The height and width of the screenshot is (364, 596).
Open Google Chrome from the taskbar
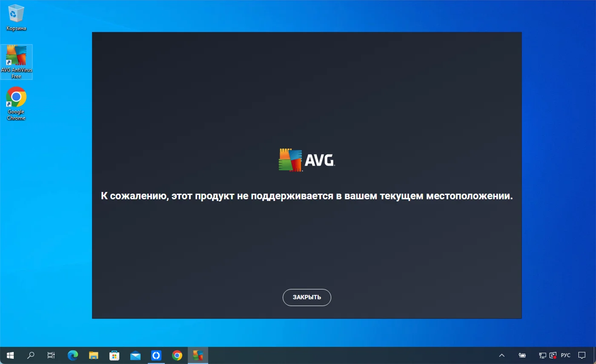(177, 355)
